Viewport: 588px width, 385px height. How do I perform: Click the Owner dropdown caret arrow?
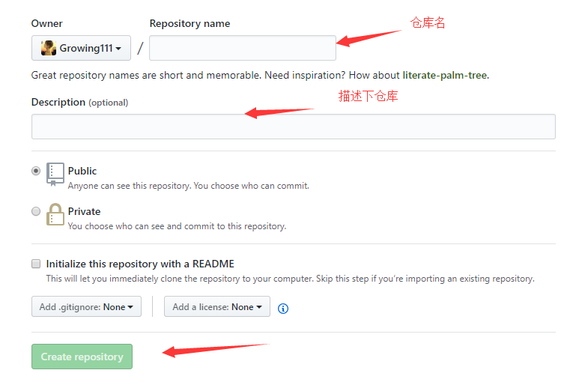pyautogui.click(x=118, y=49)
